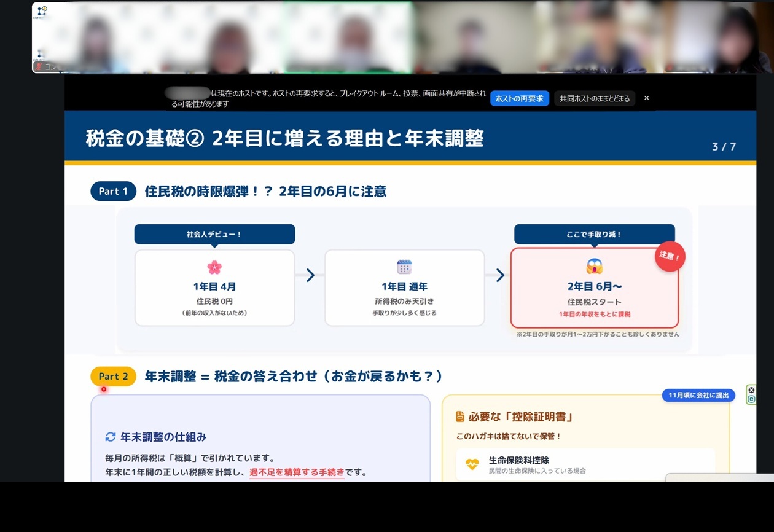Select the Part 1 label badge
Viewport: 774px width, 532px height.
coord(113,191)
